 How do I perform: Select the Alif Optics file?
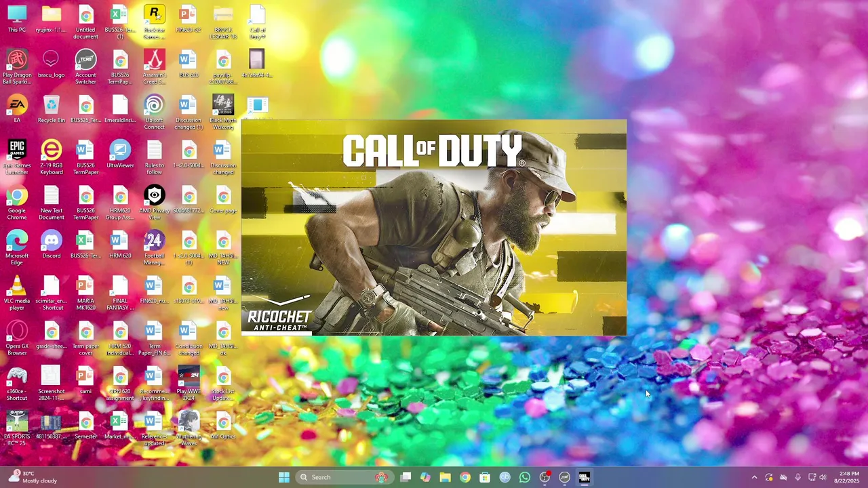pyautogui.click(x=223, y=426)
